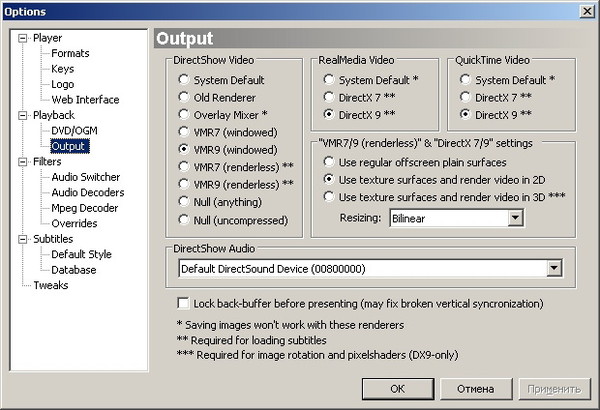
Task: Select Formats in the options tree
Action: pos(70,53)
